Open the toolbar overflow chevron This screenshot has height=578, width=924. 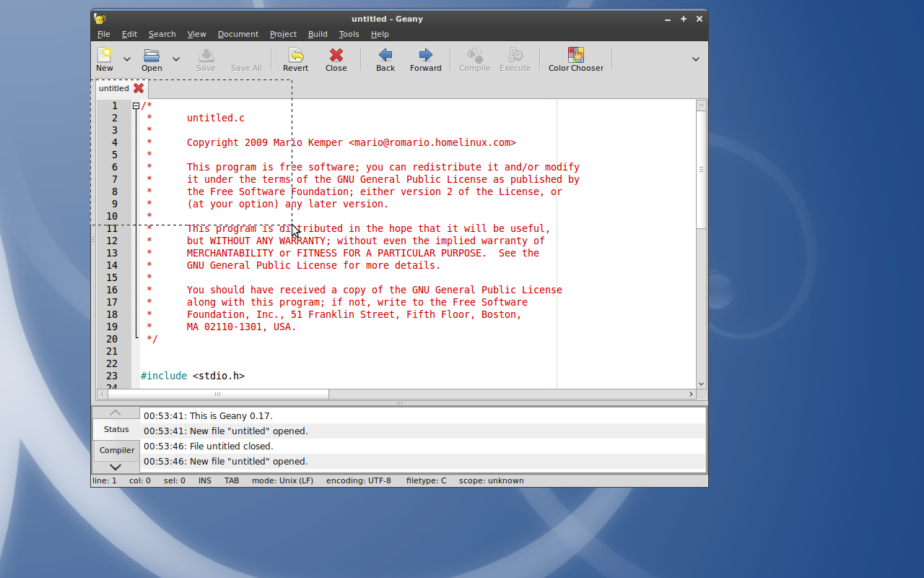click(x=696, y=59)
